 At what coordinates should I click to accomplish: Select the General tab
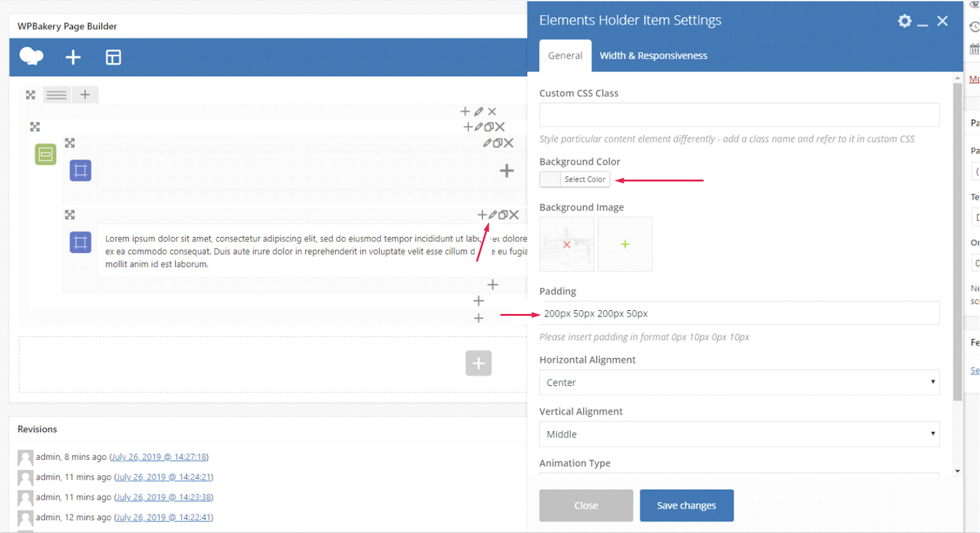coord(565,56)
